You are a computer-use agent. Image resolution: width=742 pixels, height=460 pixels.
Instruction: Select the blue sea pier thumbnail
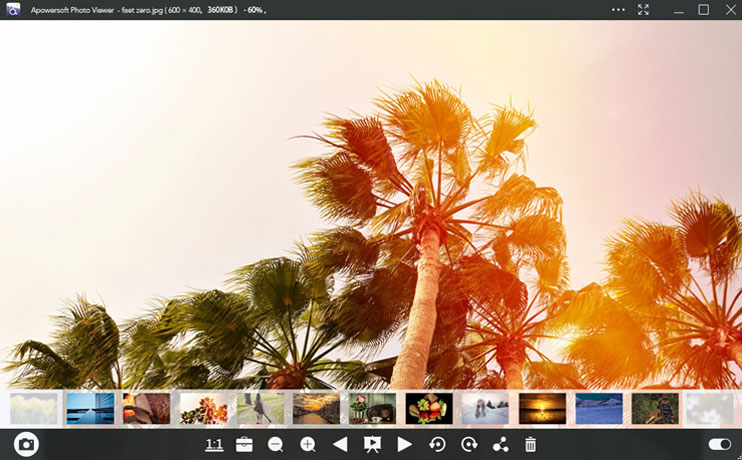[90, 408]
